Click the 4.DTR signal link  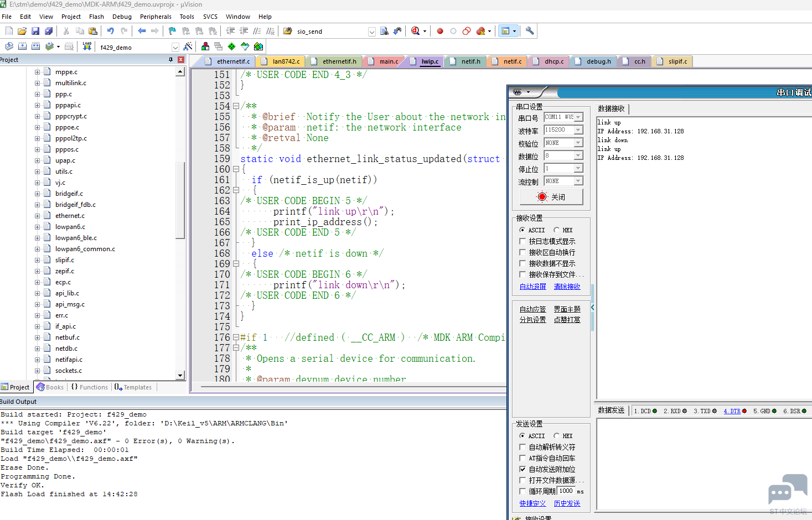click(x=732, y=411)
